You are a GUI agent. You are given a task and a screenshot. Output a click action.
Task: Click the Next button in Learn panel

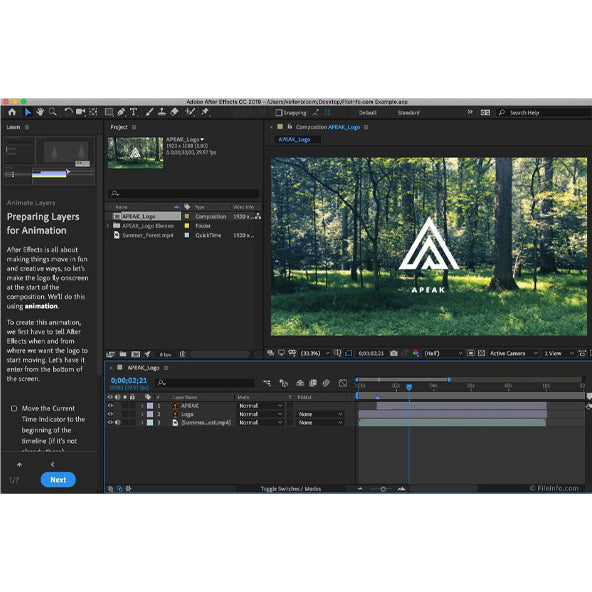tap(58, 479)
